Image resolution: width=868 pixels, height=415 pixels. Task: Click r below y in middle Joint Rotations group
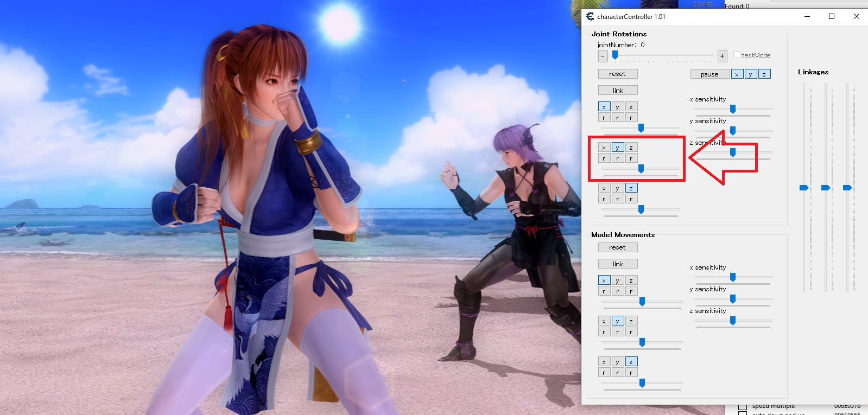(617, 158)
